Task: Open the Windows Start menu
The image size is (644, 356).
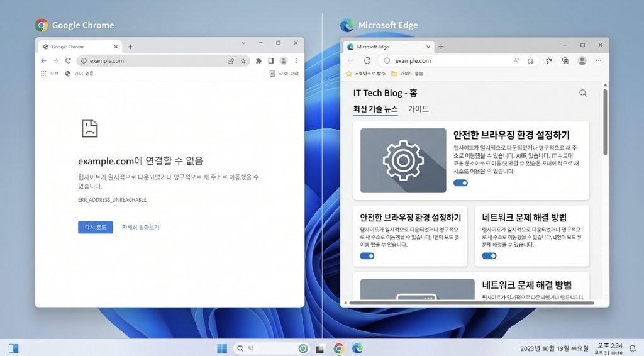Action: [x=222, y=348]
